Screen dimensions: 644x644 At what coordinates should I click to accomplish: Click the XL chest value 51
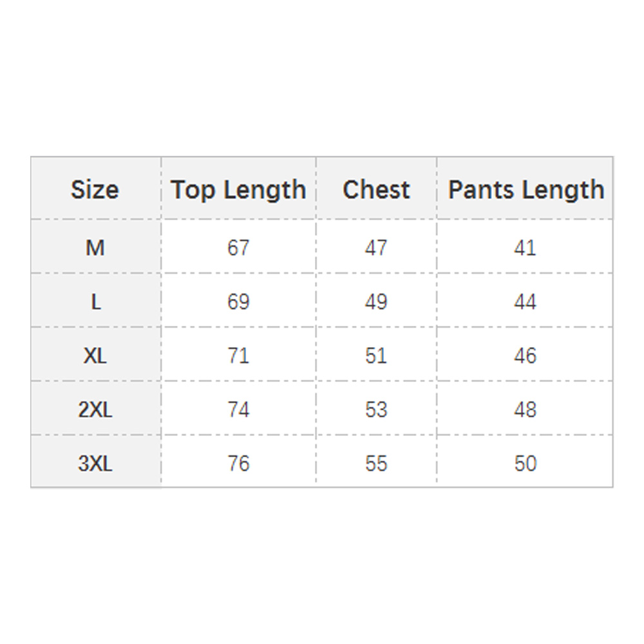(x=376, y=355)
